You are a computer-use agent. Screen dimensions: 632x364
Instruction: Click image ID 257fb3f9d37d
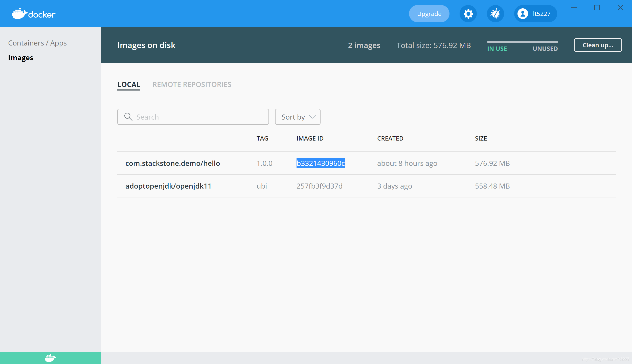coord(320,186)
